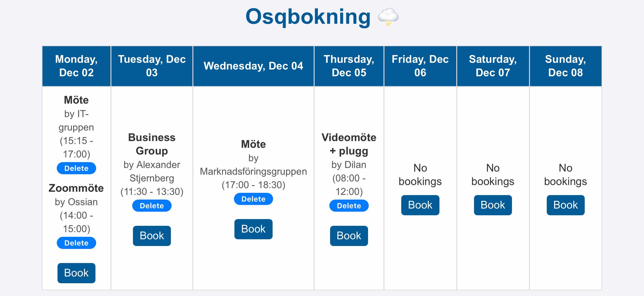Delete the Videomöte + plugg booking
This screenshot has height=296, width=644.
click(x=349, y=206)
